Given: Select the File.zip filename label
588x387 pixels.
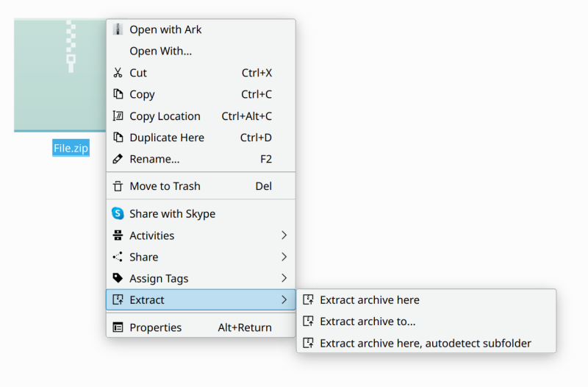Looking at the screenshot, I should 71,148.
